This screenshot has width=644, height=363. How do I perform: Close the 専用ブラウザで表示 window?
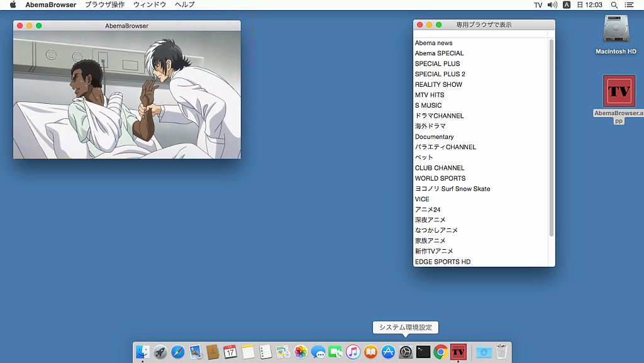point(419,25)
